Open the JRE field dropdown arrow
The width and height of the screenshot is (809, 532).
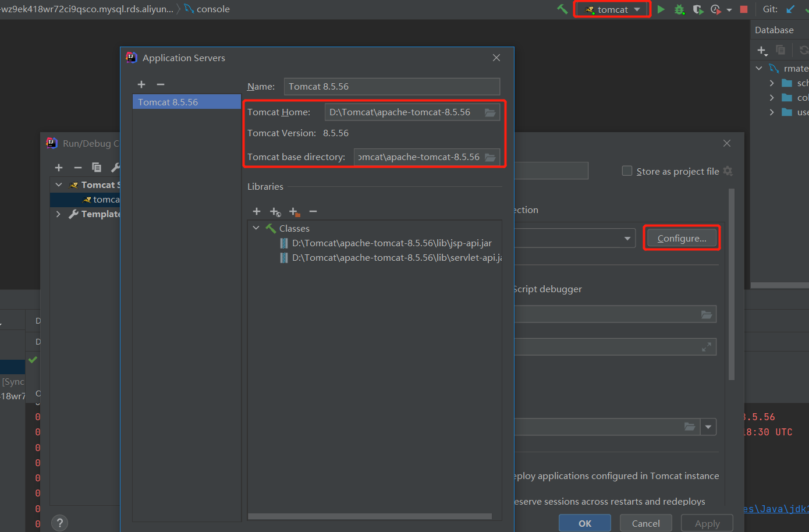click(x=708, y=427)
